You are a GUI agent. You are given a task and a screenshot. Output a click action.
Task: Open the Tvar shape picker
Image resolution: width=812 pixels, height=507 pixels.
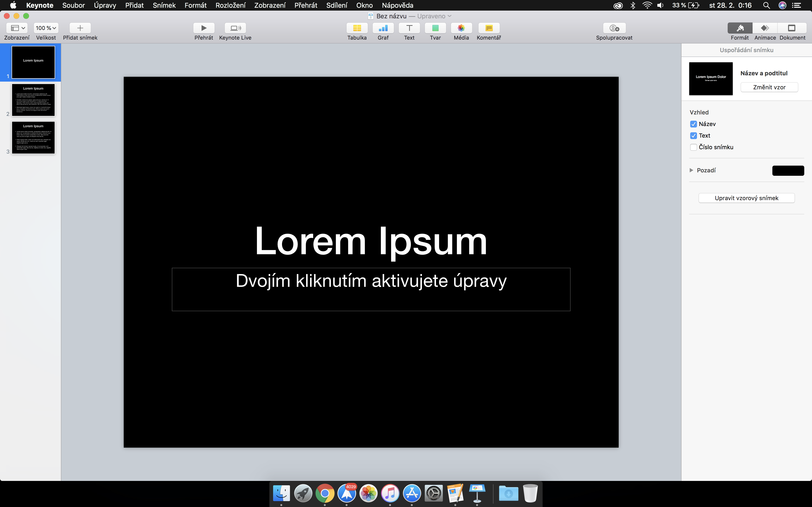tap(435, 28)
